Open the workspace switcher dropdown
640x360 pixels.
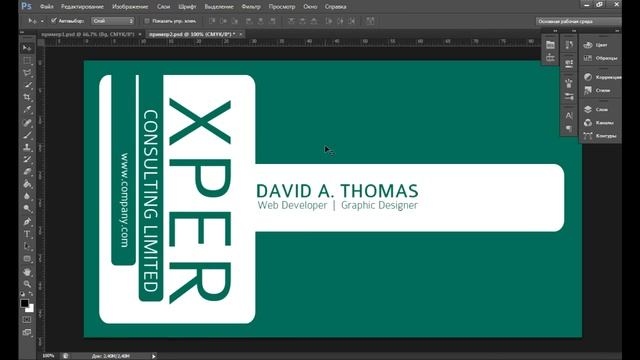click(x=578, y=21)
